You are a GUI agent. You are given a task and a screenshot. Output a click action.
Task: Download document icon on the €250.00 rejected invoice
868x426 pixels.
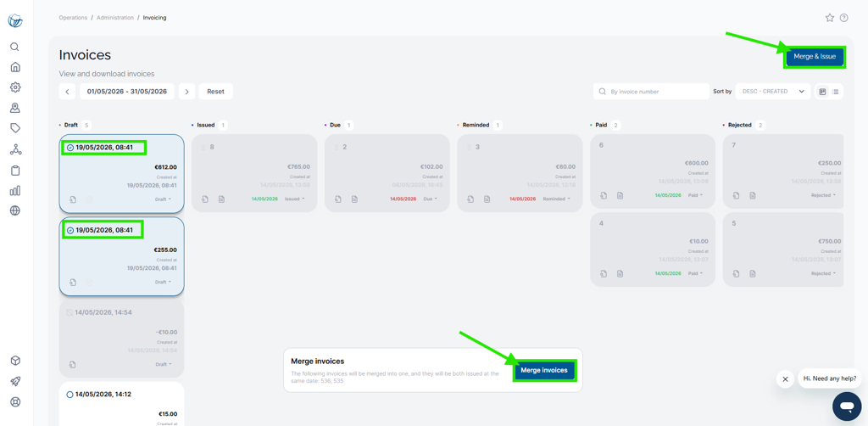753,195
